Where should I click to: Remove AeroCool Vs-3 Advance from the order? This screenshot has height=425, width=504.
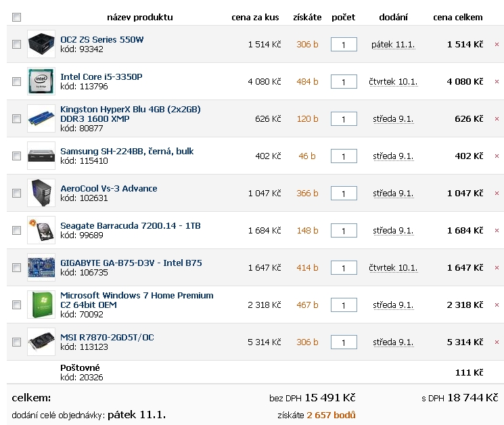pyautogui.click(x=497, y=193)
